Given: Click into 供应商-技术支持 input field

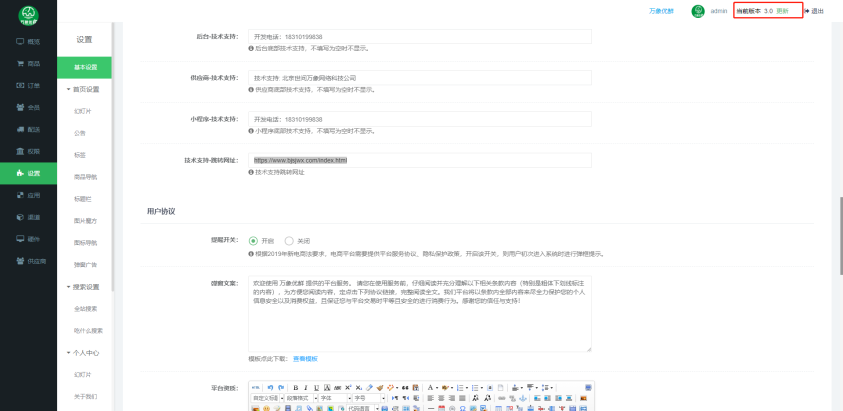Looking at the screenshot, I should pos(420,78).
